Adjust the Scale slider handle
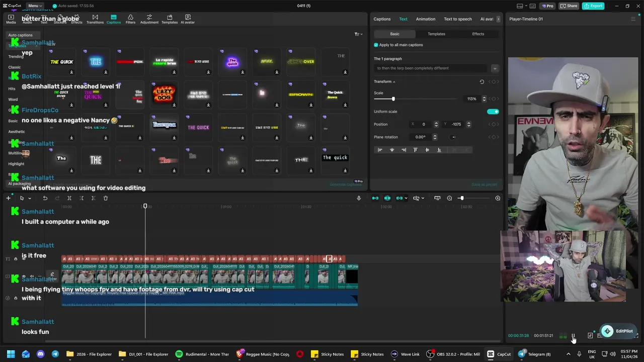 coord(393,99)
